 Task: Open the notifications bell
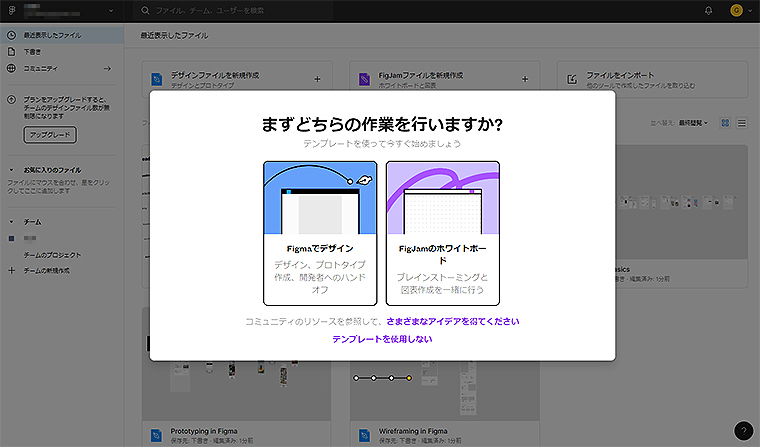(x=709, y=10)
